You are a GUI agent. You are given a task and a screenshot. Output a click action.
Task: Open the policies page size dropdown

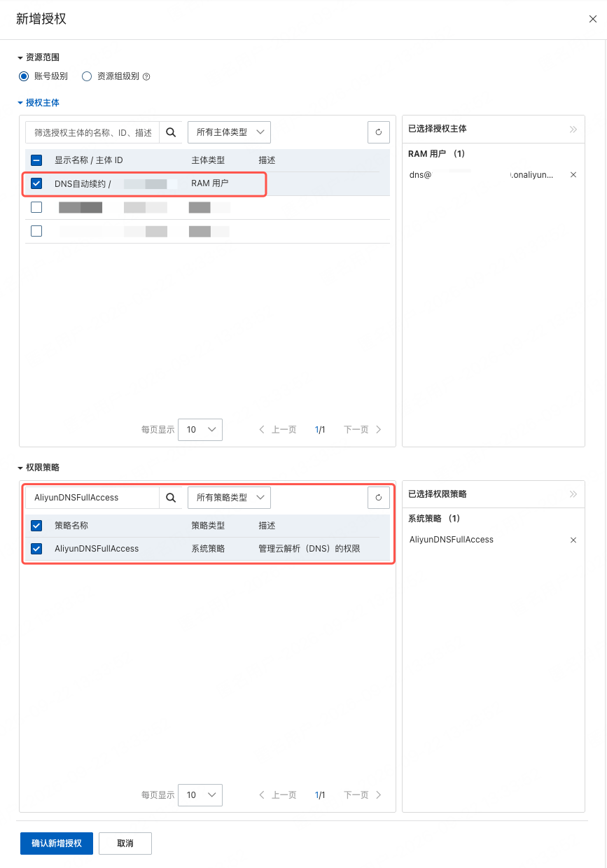200,795
